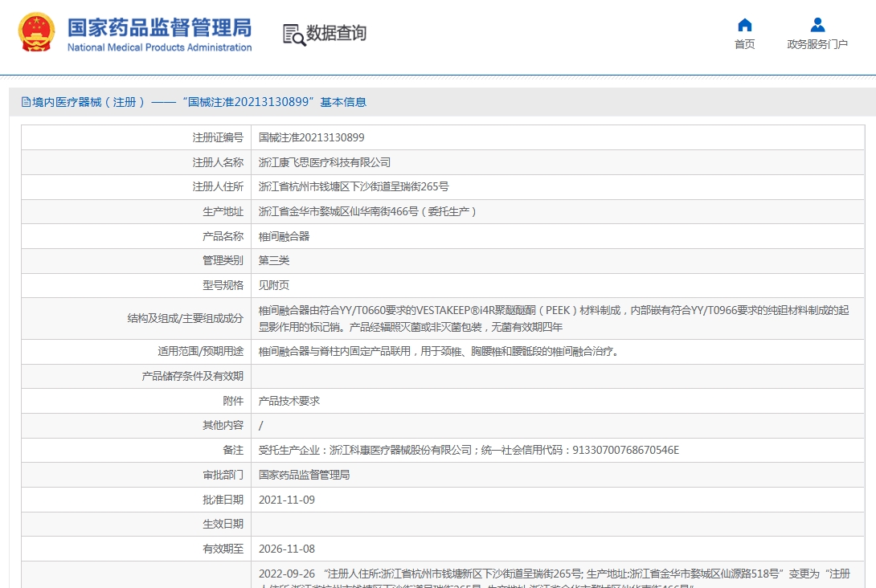Viewport: 876px width, 588px height.
Task: Click the 适用范围/预期用途 label
Action: 201,351
